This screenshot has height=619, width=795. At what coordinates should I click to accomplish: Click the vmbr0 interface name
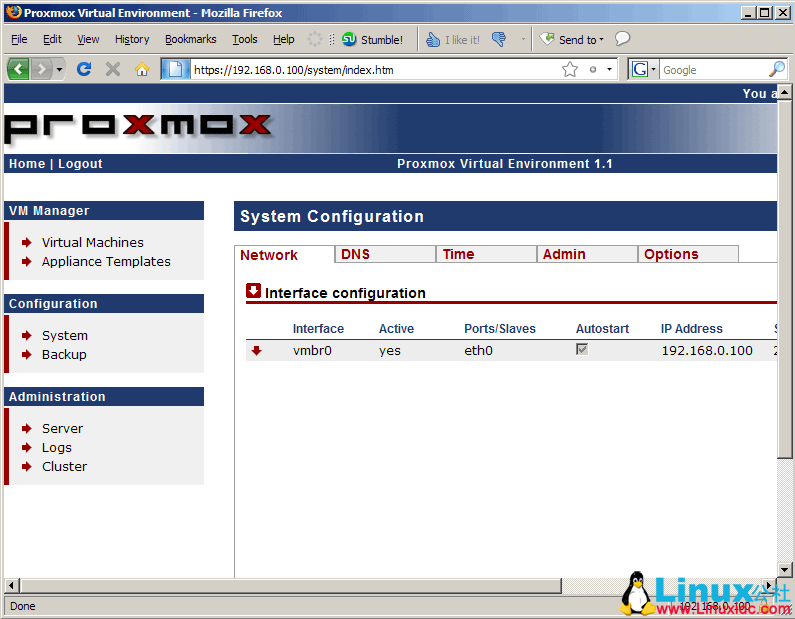click(x=312, y=350)
